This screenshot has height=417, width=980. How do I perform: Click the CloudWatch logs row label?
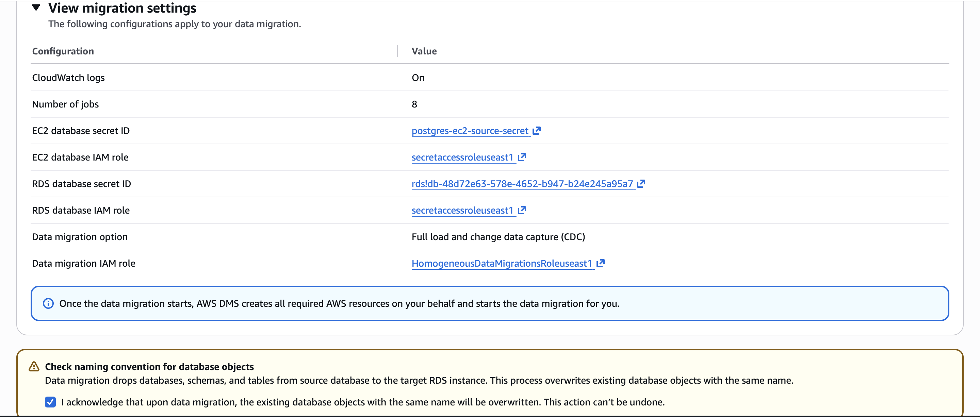click(68, 78)
